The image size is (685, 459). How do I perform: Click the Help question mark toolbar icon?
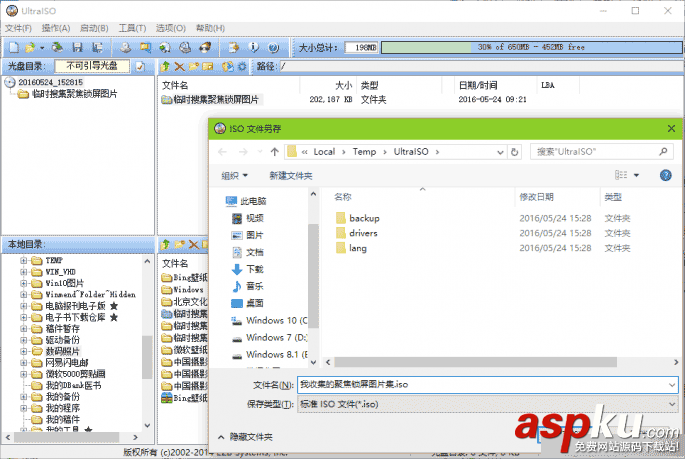(273, 47)
